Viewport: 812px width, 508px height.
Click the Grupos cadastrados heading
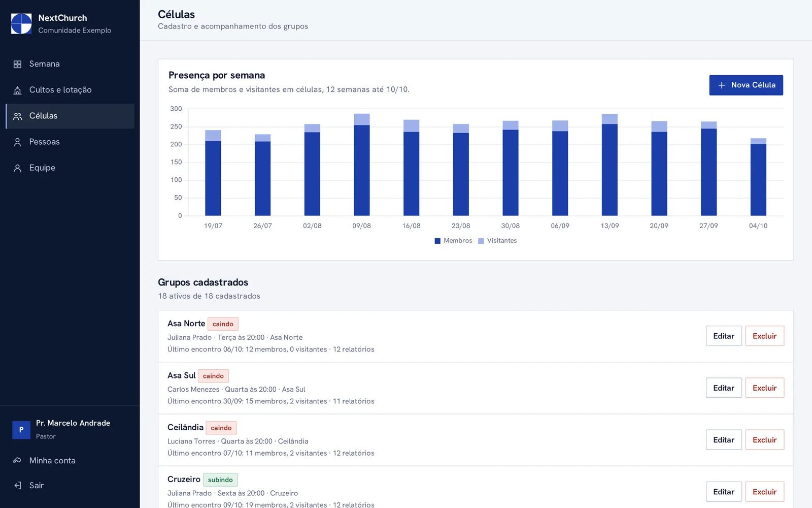coord(203,282)
